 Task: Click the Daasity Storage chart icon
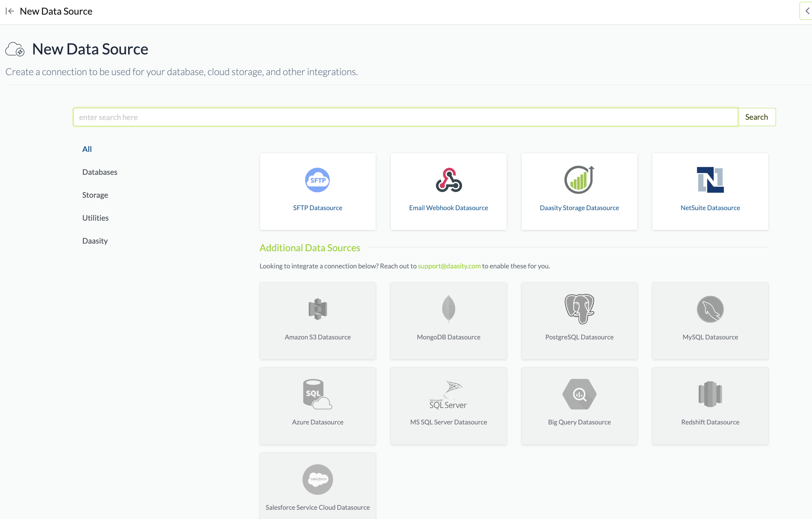click(579, 180)
